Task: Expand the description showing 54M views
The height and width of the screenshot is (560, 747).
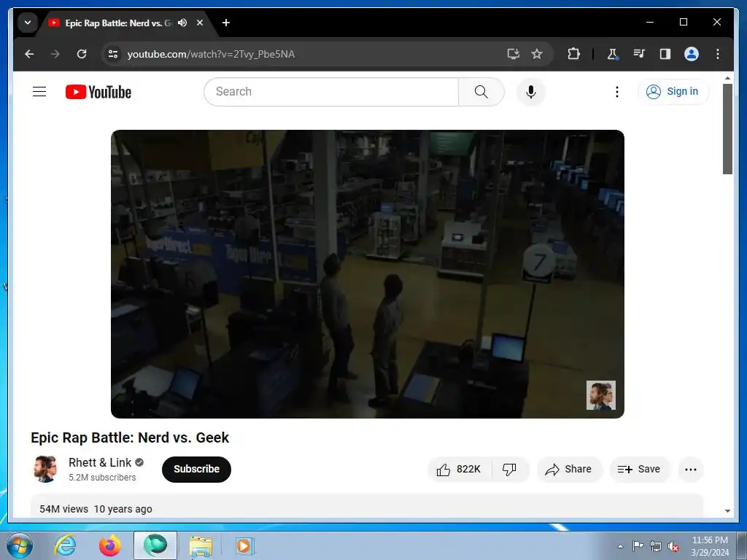Action: point(367,507)
